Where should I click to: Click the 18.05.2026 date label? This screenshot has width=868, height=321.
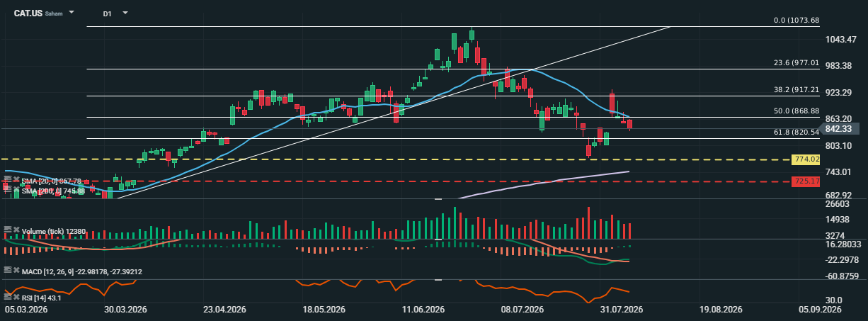click(x=324, y=310)
